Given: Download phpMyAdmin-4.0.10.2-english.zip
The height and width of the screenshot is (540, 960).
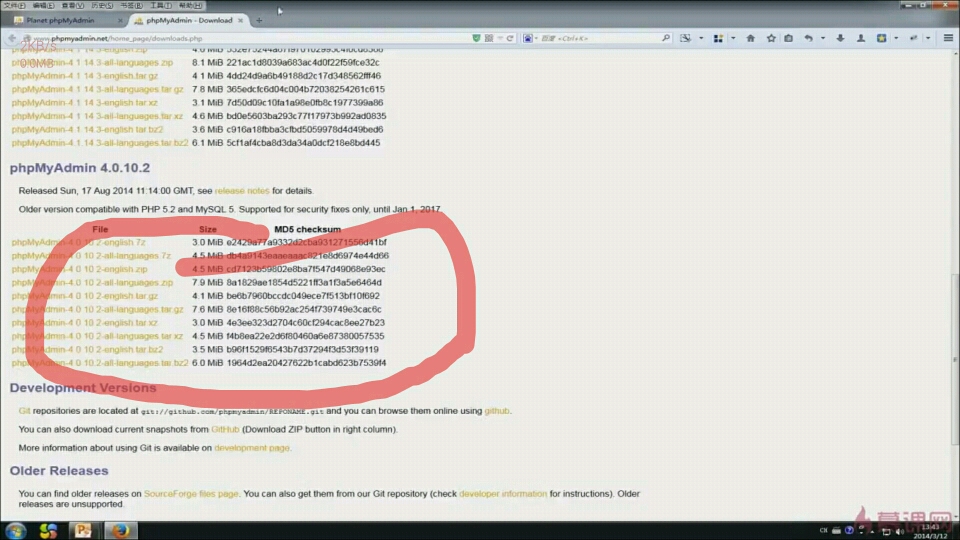Looking at the screenshot, I should [x=80, y=269].
